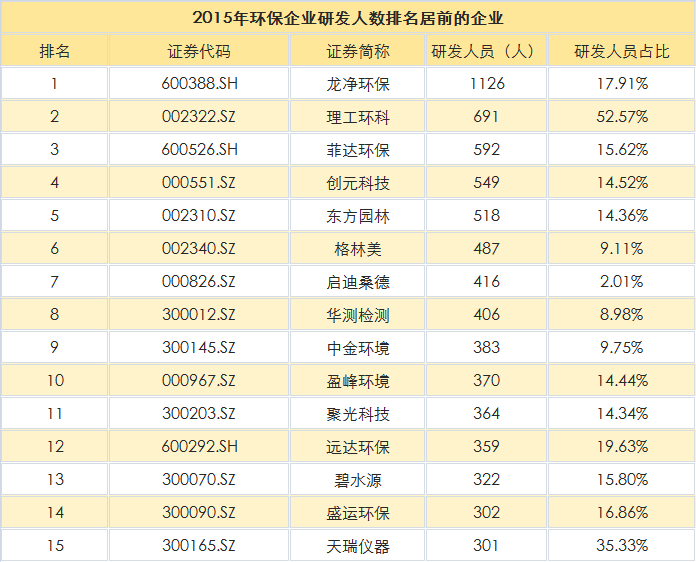
Task: Click the headcount value 487
Action: click(486, 248)
